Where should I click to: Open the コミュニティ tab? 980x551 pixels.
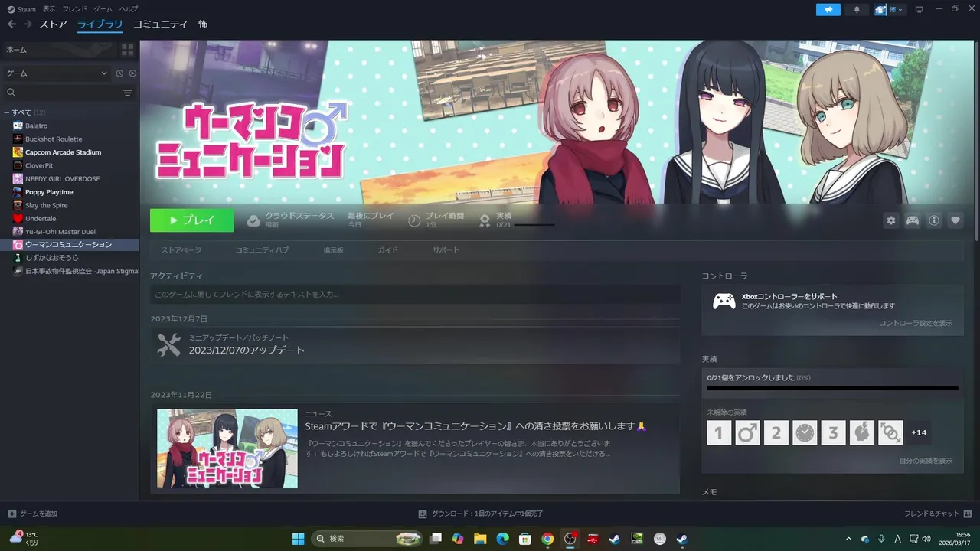160,24
